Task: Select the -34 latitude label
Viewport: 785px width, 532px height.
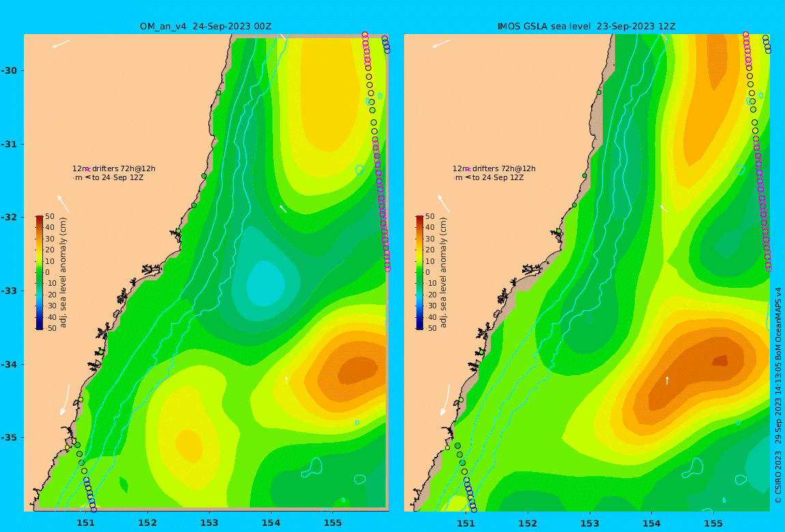Action: tap(9, 364)
